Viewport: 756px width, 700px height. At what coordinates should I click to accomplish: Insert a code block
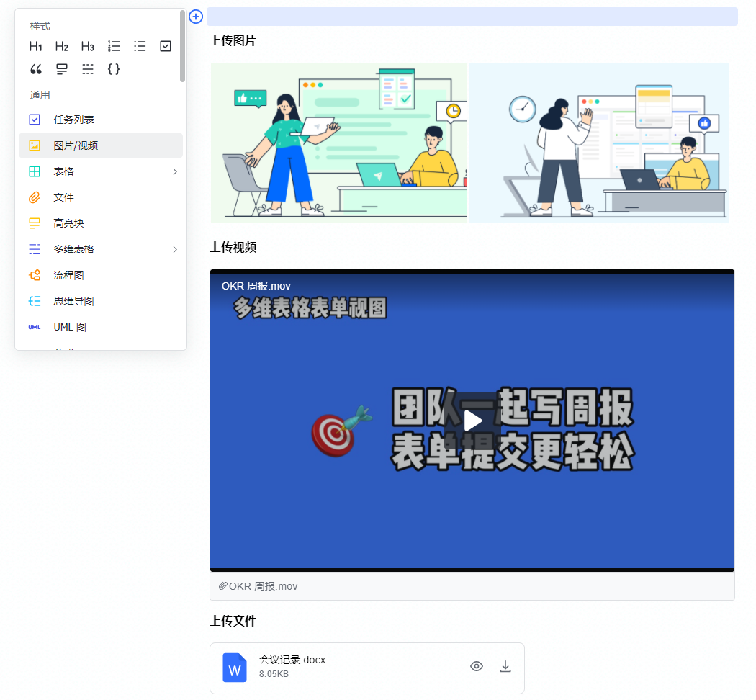tap(114, 69)
